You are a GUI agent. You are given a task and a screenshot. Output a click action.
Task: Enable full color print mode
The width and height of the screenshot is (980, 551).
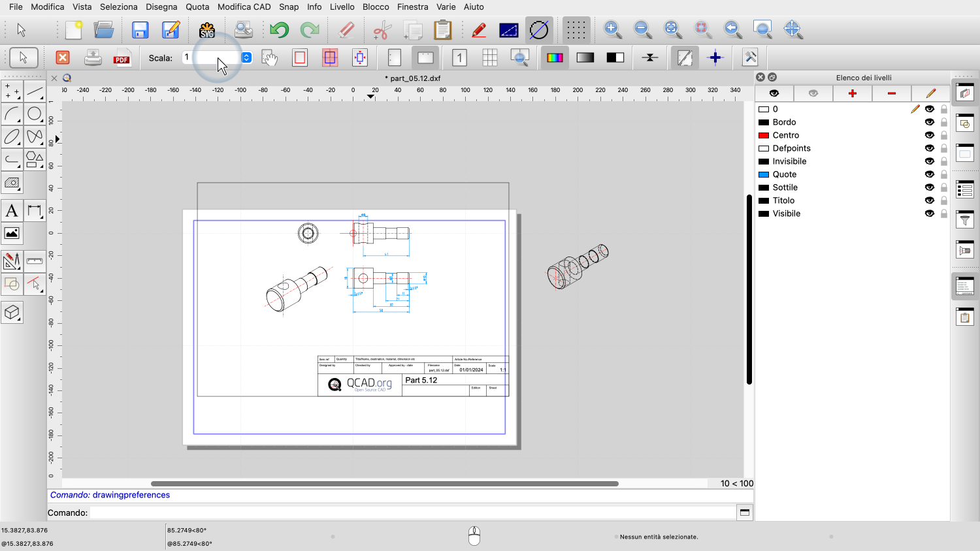[x=555, y=58]
